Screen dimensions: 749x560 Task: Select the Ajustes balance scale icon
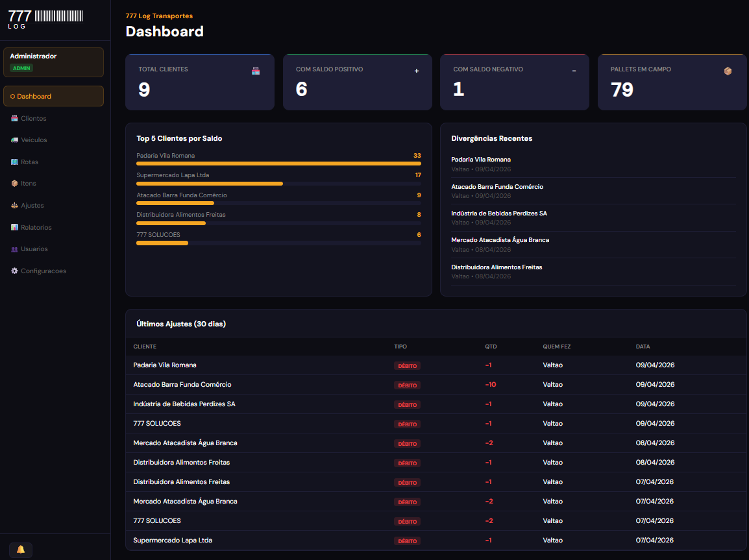14,205
